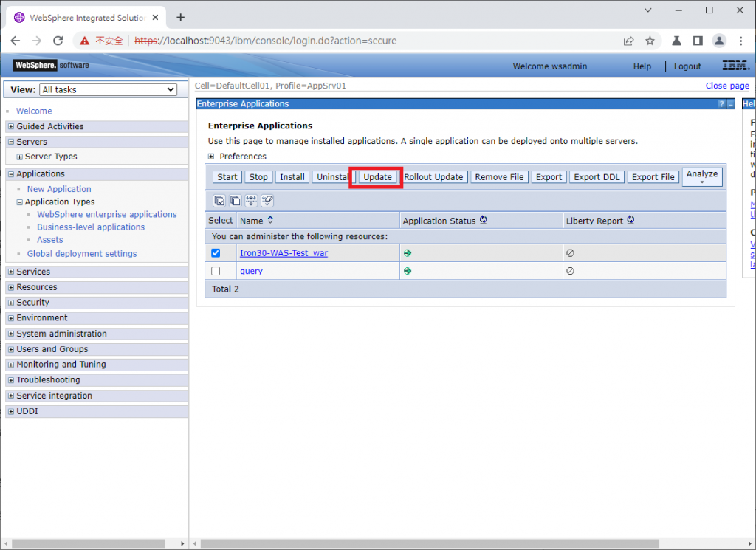Image resolution: width=756 pixels, height=550 pixels.
Task: Expand Guided Activities section
Action: [x=11, y=126]
